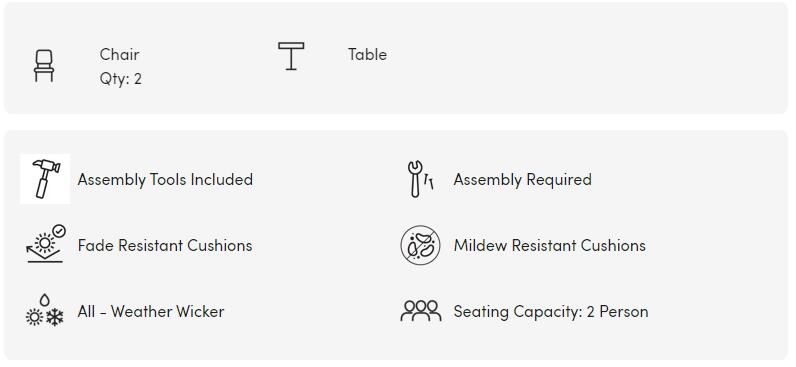Click the mildew resistant circle icon
This screenshot has height=367, width=796.
420,245
